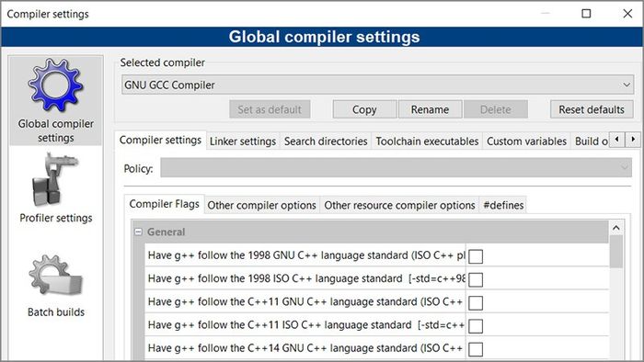This screenshot has height=362, width=644.
Task: Open the Selected compiler dropdown
Action: pos(377,85)
